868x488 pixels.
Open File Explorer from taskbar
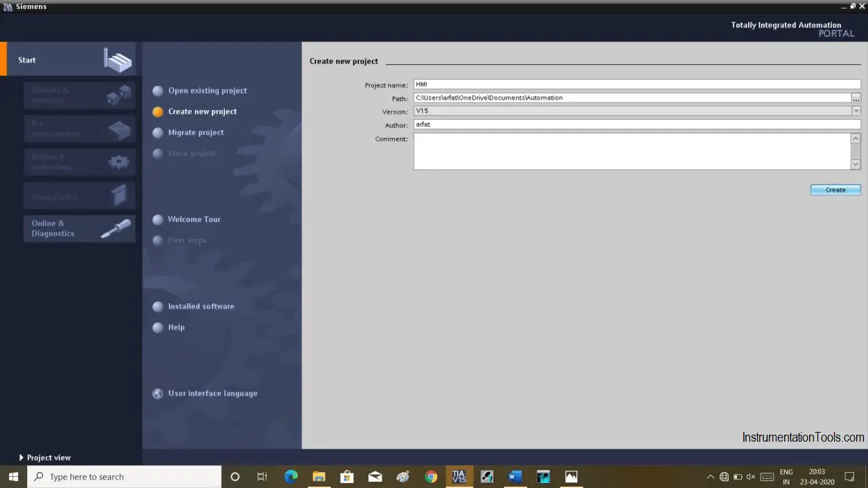319,477
